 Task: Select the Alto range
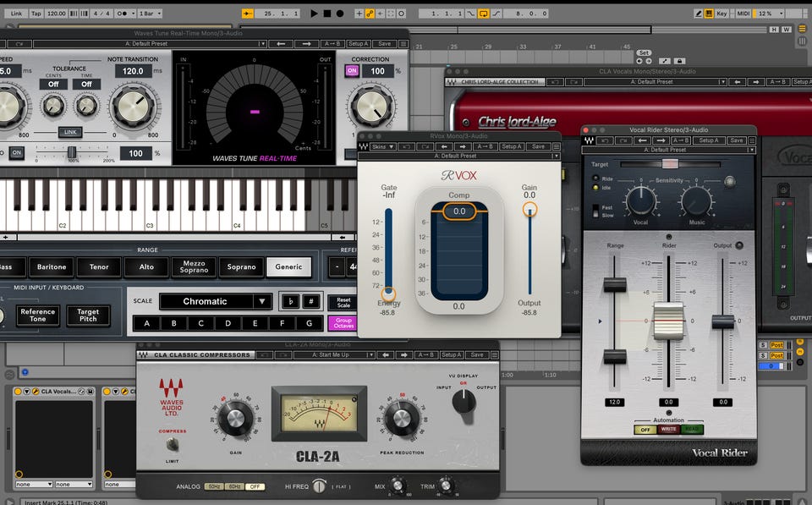pos(146,266)
